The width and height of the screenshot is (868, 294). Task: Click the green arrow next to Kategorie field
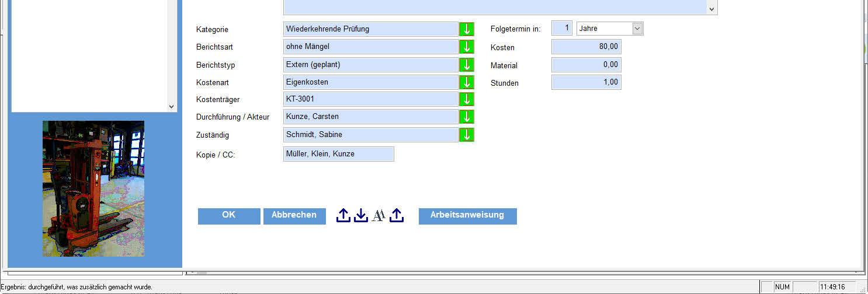[467, 29]
